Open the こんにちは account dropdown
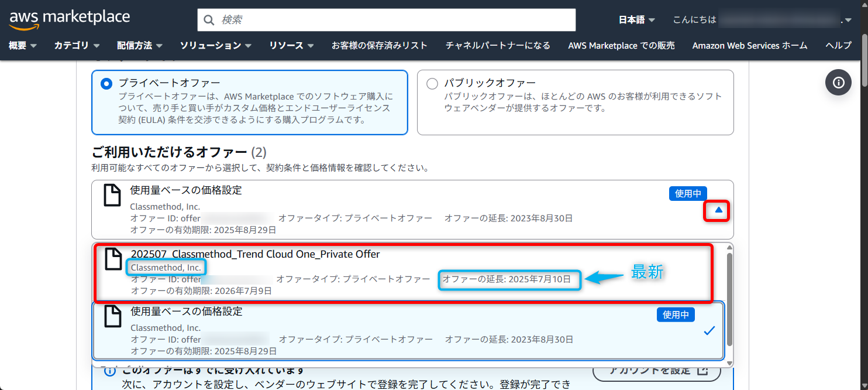This screenshot has height=390, width=868. coord(763,20)
